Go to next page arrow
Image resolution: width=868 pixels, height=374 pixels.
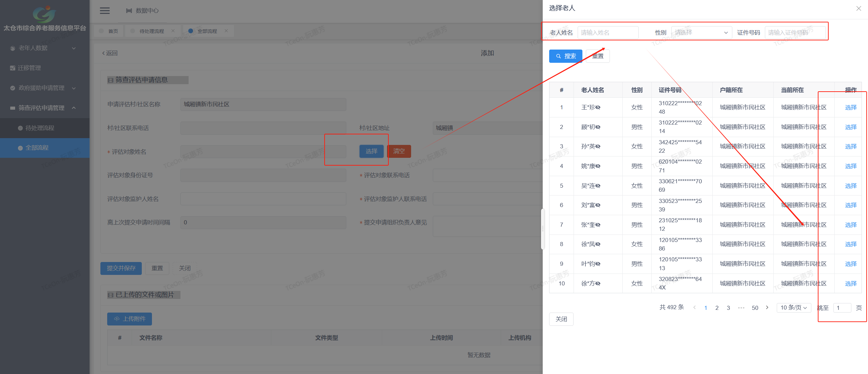click(767, 307)
